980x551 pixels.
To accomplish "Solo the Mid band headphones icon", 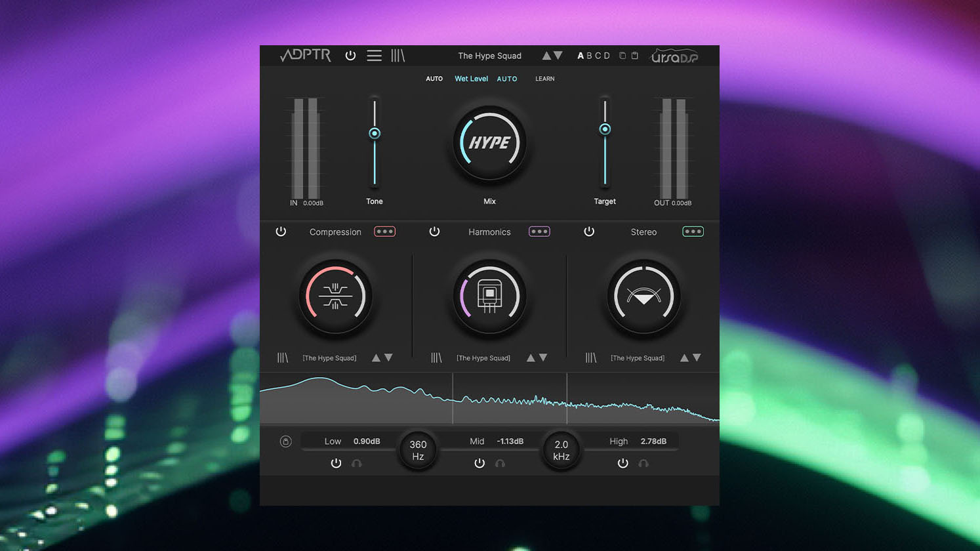I will pos(500,463).
